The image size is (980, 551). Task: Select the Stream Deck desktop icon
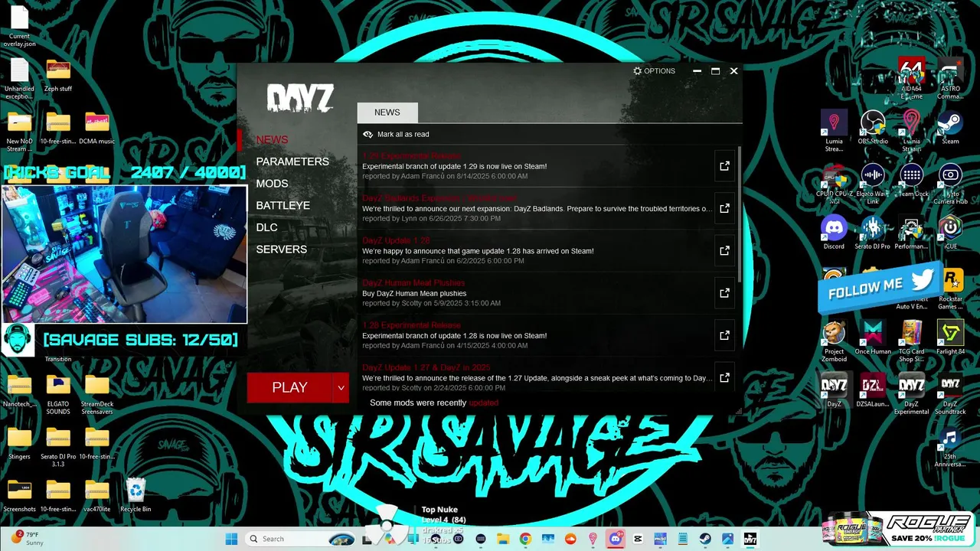(x=912, y=181)
